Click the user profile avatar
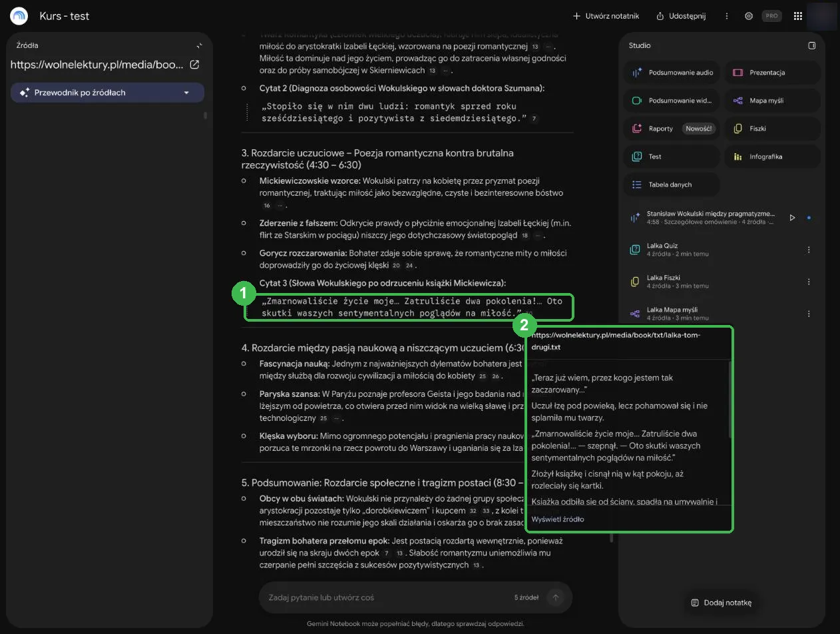840x634 pixels. tap(823, 16)
